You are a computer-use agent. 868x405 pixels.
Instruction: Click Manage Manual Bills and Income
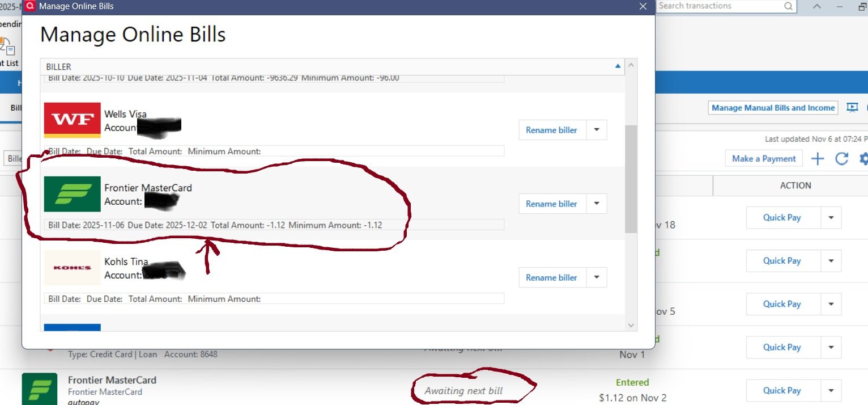(x=773, y=108)
